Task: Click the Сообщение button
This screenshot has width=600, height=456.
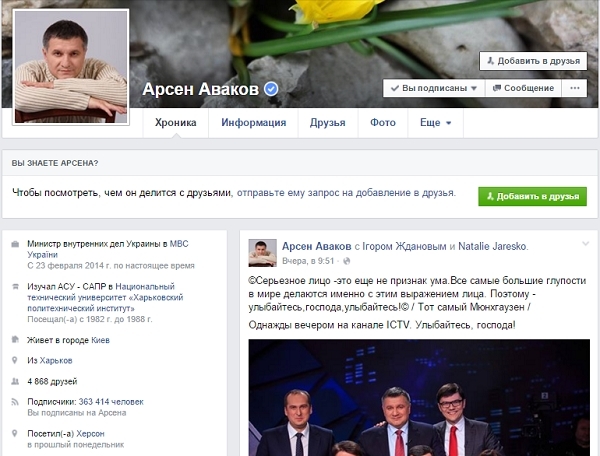Action: pyautogui.click(x=523, y=88)
